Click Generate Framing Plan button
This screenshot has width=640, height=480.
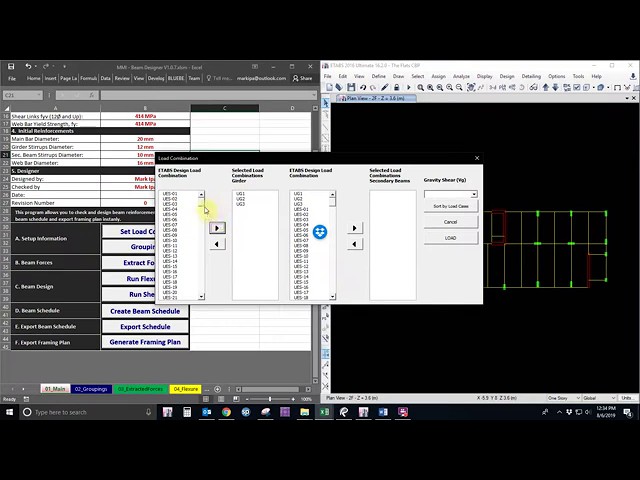pyautogui.click(x=145, y=342)
